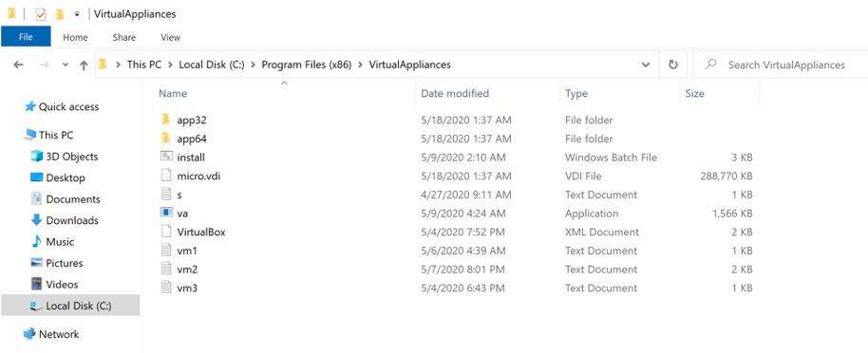Select 'Program Files (x86)' breadcrumb
868x353 pixels.
tap(306, 65)
